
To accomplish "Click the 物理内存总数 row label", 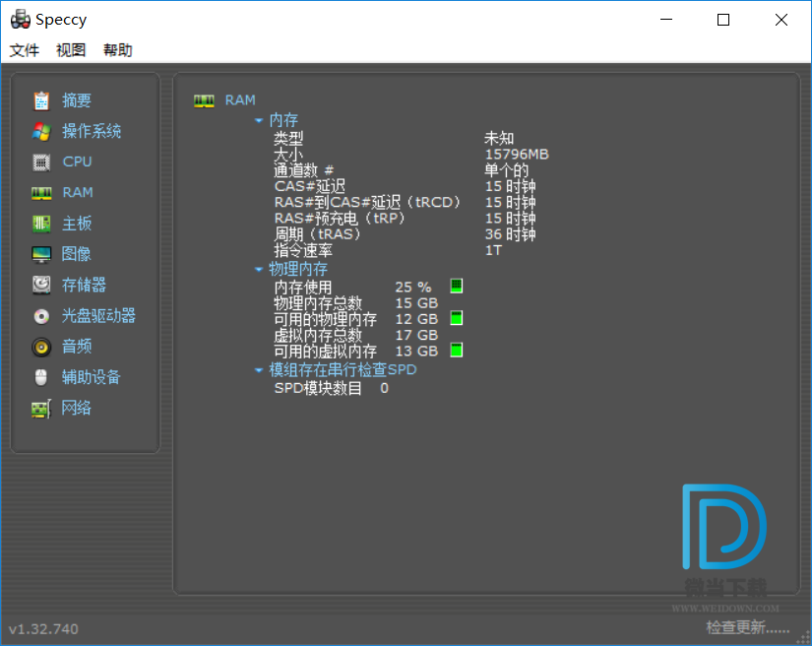I will (x=318, y=303).
